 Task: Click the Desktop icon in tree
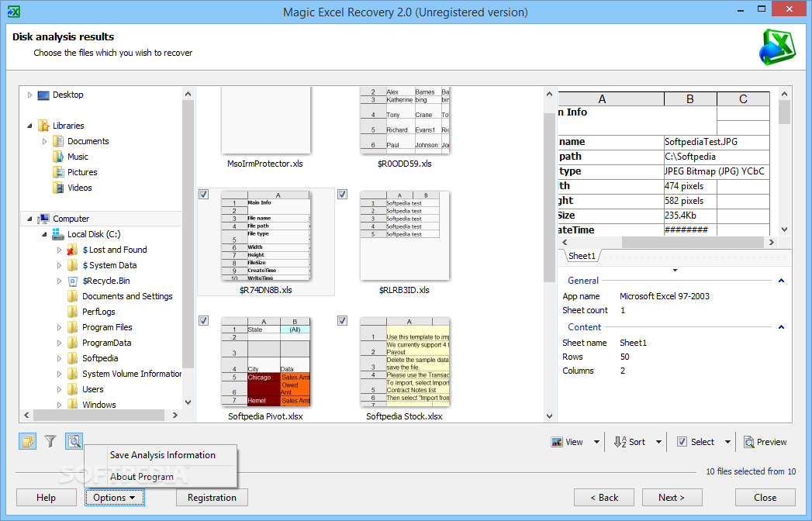(43, 95)
